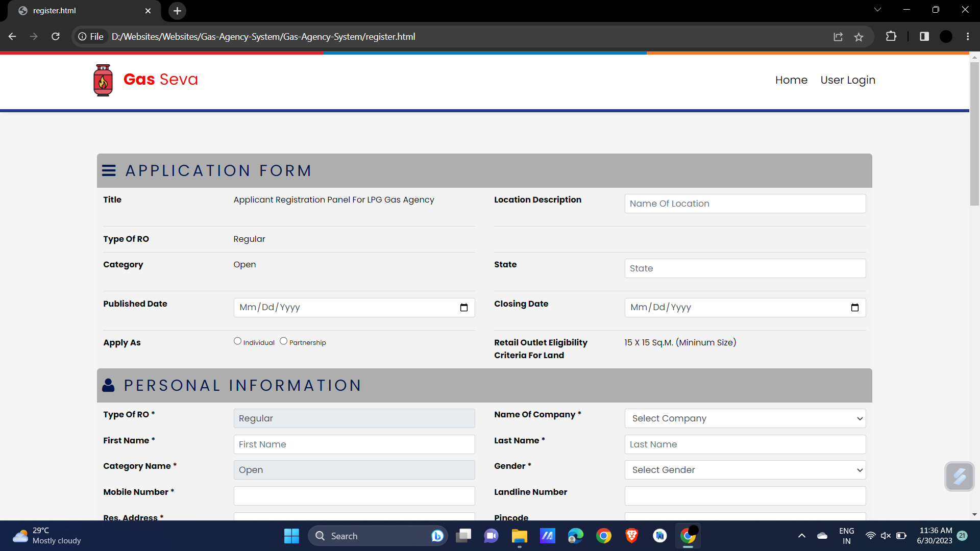Click the Home menu link
The image size is (980, 551).
tap(791, 80)
